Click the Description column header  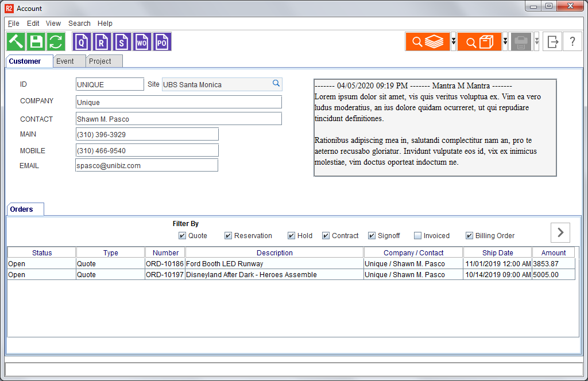pos(274,252)
